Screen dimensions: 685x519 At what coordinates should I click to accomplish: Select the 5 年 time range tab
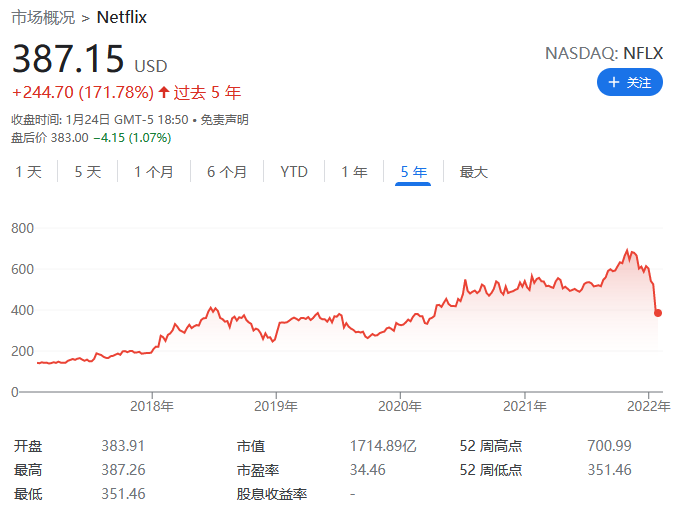click(x=413, y=172)
